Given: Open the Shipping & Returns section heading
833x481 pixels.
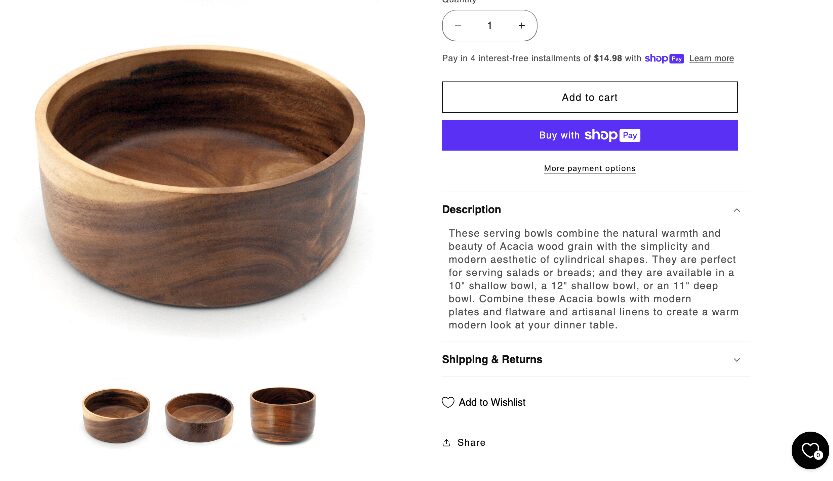Looking at the screenshot, I should point(492,360).
